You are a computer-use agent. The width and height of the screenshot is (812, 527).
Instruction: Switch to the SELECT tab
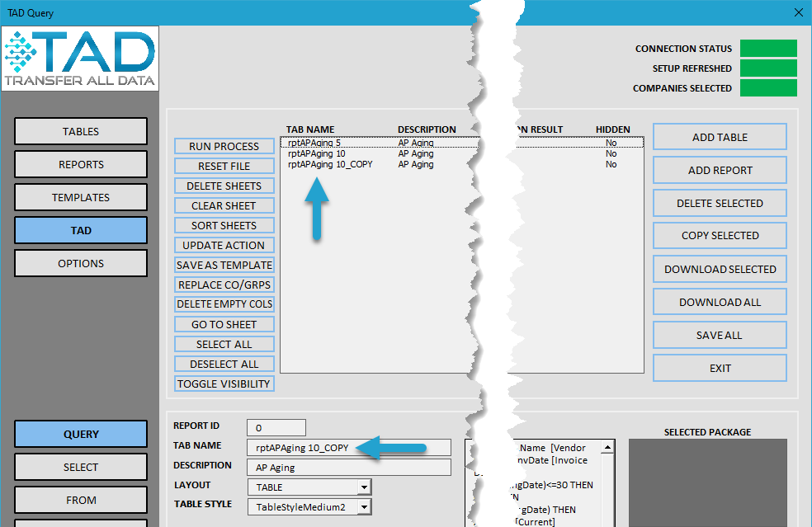81,468
